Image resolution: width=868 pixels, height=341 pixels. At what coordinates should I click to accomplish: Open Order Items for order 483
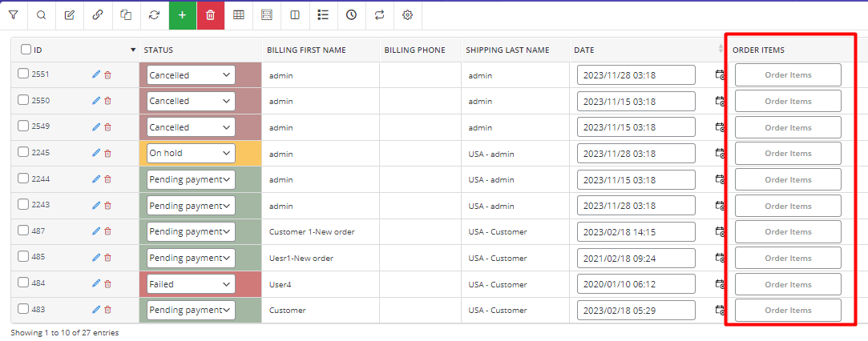[788, 311]
